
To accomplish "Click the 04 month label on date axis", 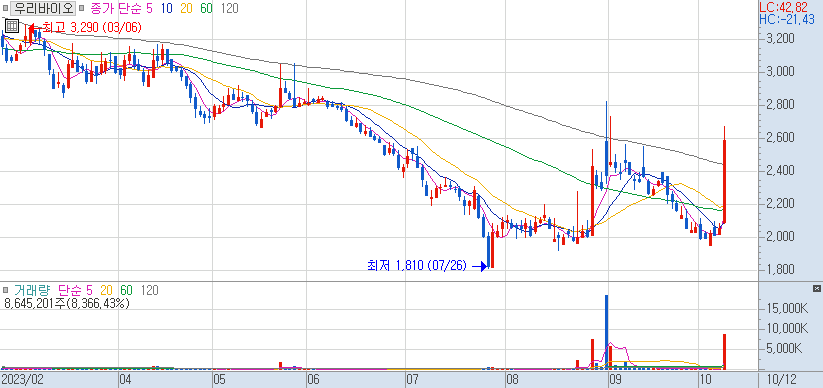I will pyautogui.click(x=126, y=380).
